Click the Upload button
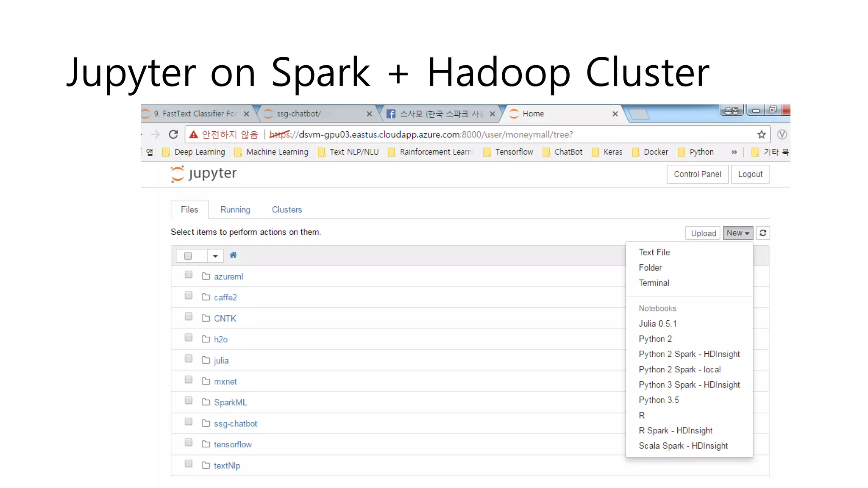Viewport: 868px width, 488px height. (x=703, y=233)
